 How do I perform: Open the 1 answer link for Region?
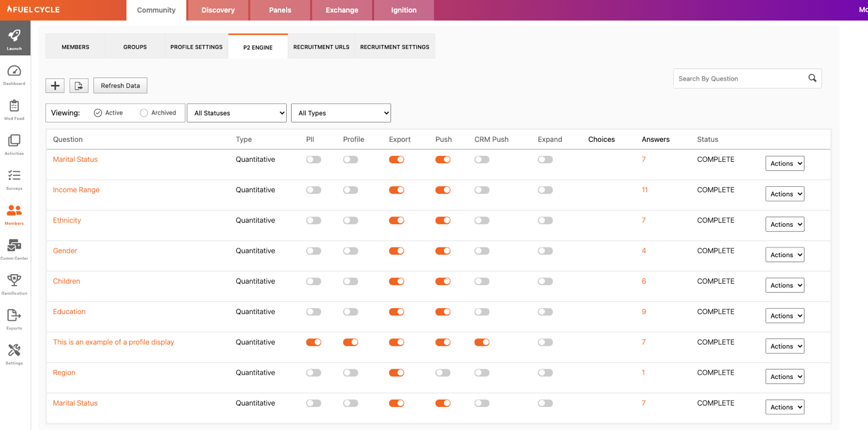click(644, 372)
